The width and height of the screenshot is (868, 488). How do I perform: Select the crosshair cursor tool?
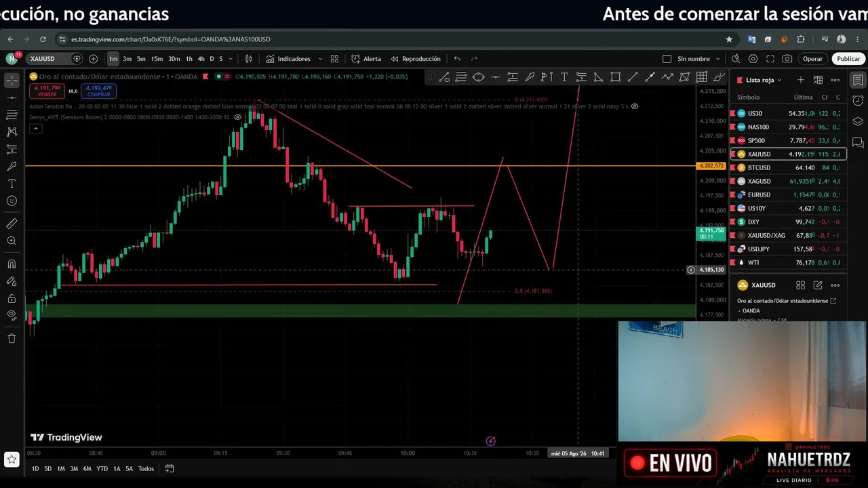pos(12,81)
